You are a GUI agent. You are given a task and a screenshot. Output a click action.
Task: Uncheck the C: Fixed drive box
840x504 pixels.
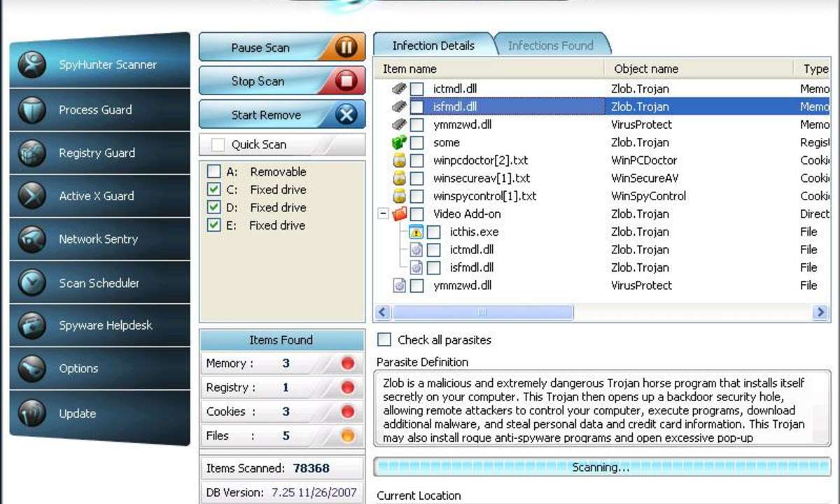(x=214, y=190)
